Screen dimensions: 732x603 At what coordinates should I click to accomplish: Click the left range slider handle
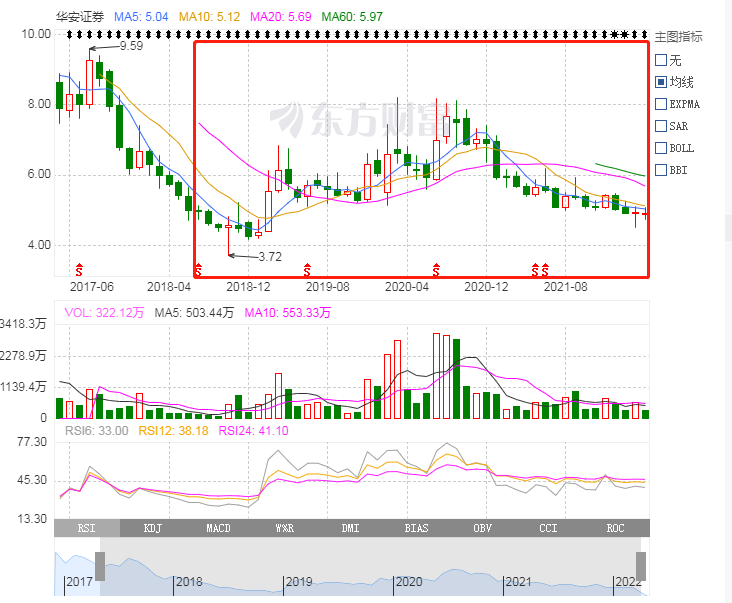(x=100, y=566)
